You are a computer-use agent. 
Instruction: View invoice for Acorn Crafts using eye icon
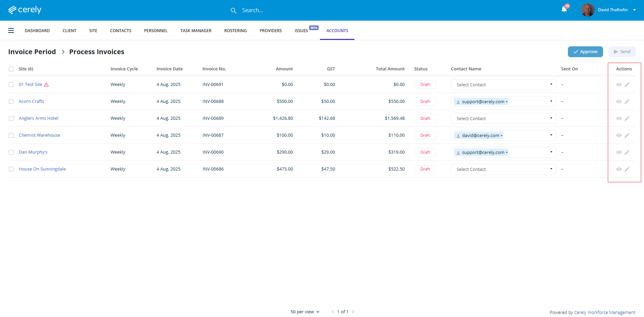point(619,101)
